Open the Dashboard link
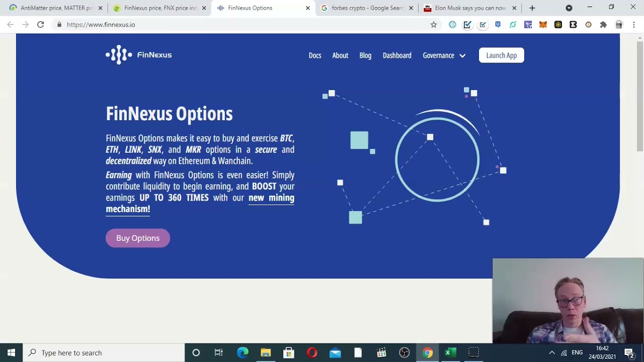The height and width of the screenshot is (362, 644). point(397,55)
